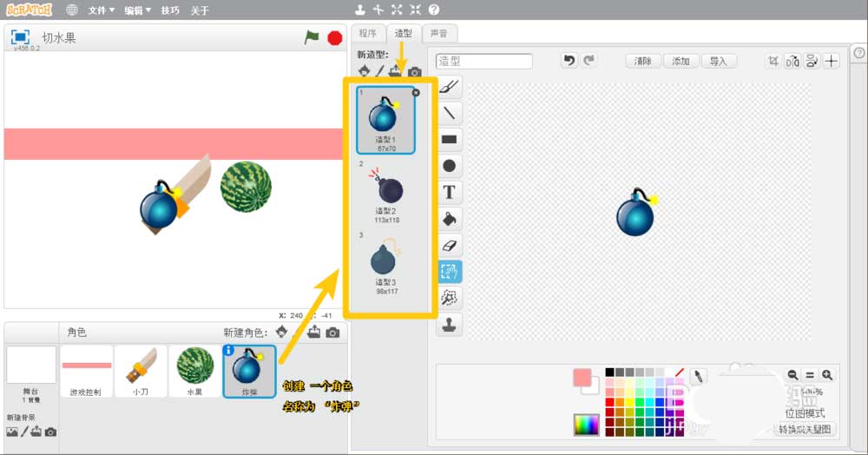The image size is (868, 455).
Task: Flip costume up-down
Action: pyautogui.click(x=812, y=61)
